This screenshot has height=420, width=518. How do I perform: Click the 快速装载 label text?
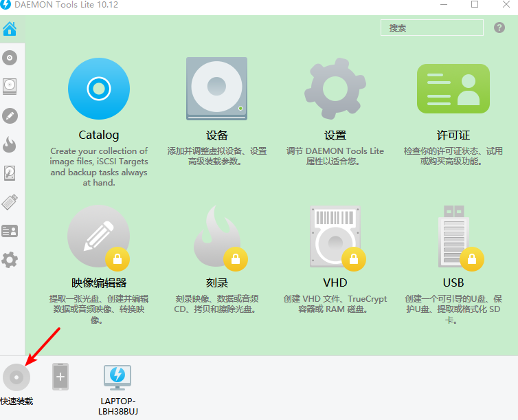[x=16, y=401]
